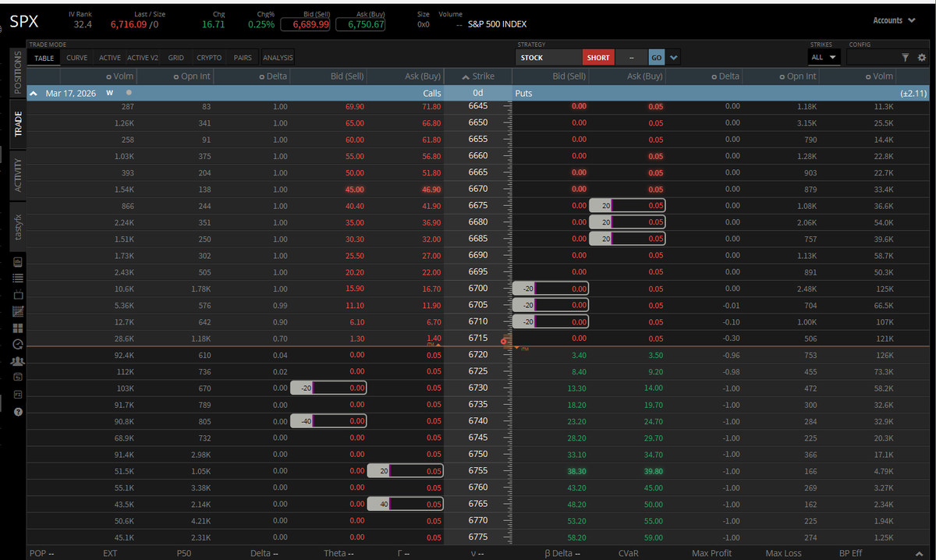Click the funnel filter icon in Config
Viewport: 936px width, 560px height.
[x=906, y=58]
